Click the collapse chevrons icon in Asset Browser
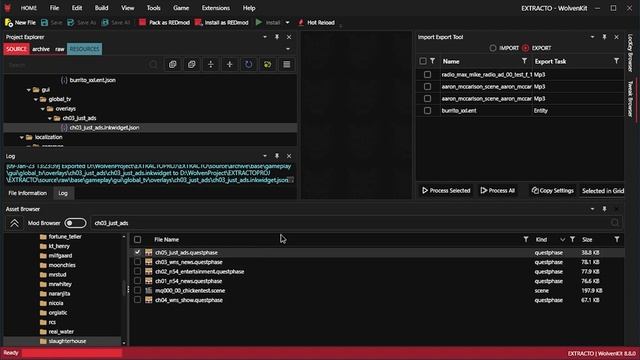Image resolution: width=640 pixels, height=360 pixels. tap(14, 223)
